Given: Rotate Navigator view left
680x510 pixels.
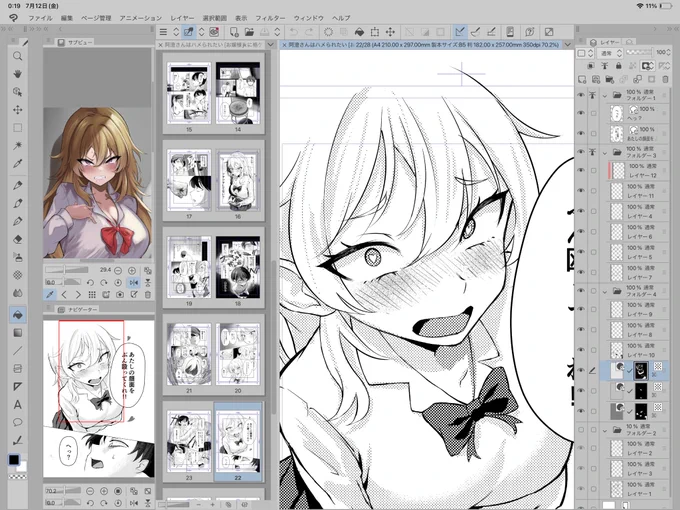Looking at the screenshot, I should (x=90, y=503).
